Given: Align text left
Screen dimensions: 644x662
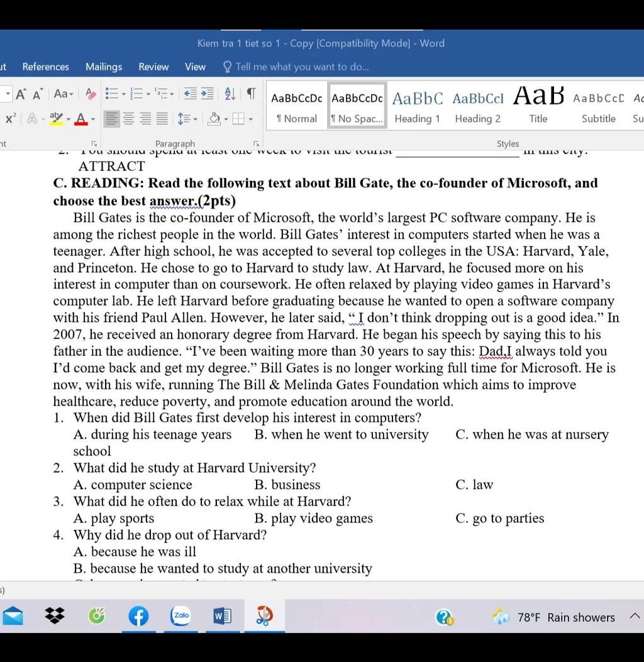Looking at the screenshot, I should point(111,119).
